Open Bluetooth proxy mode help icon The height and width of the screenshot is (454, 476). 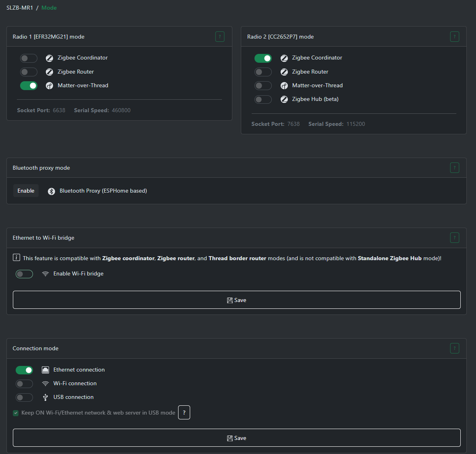[454, 168]
